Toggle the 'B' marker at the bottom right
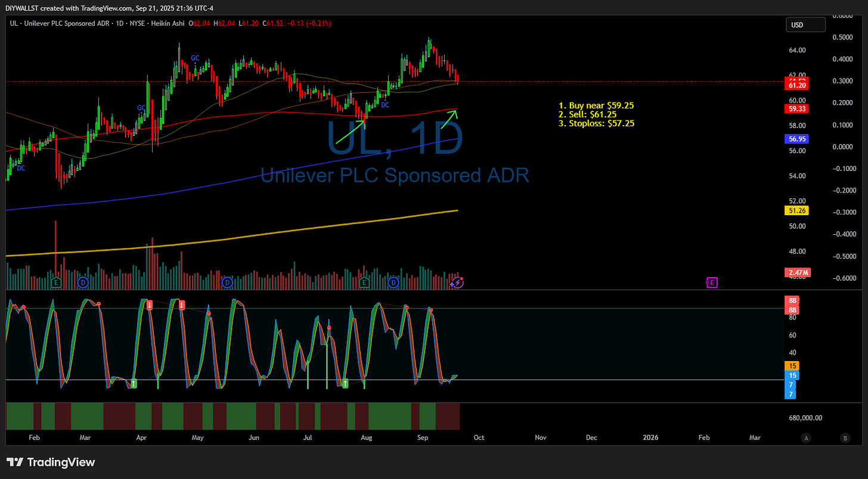Screen dimensions: 868x479 point(845,438)
